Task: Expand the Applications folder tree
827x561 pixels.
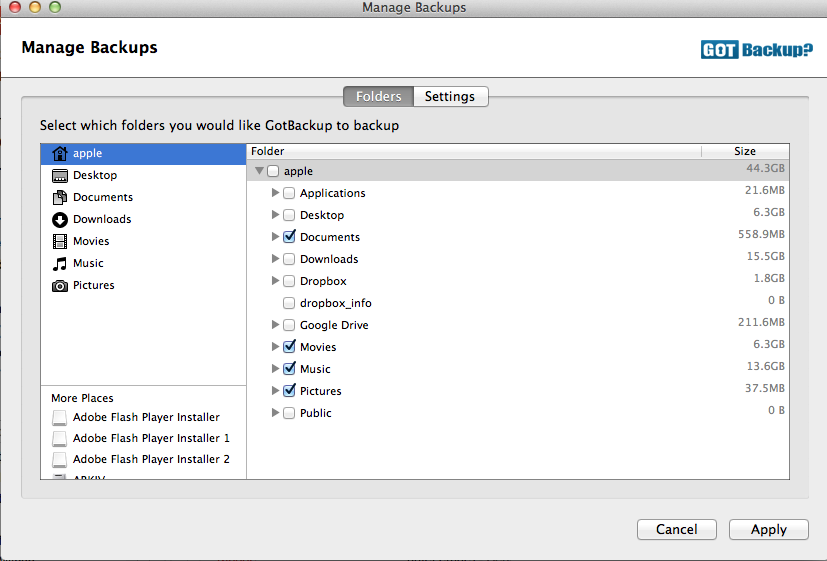Action: point(276,193)
